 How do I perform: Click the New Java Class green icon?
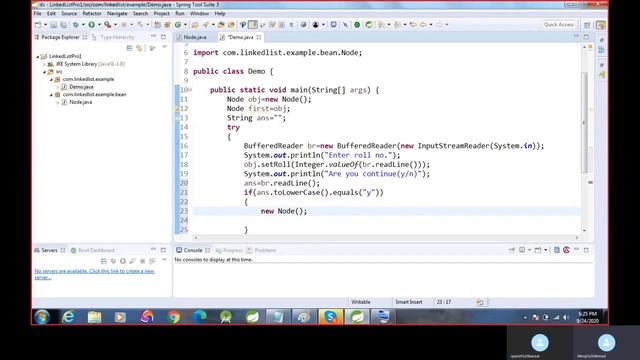[x=178, y=25]
